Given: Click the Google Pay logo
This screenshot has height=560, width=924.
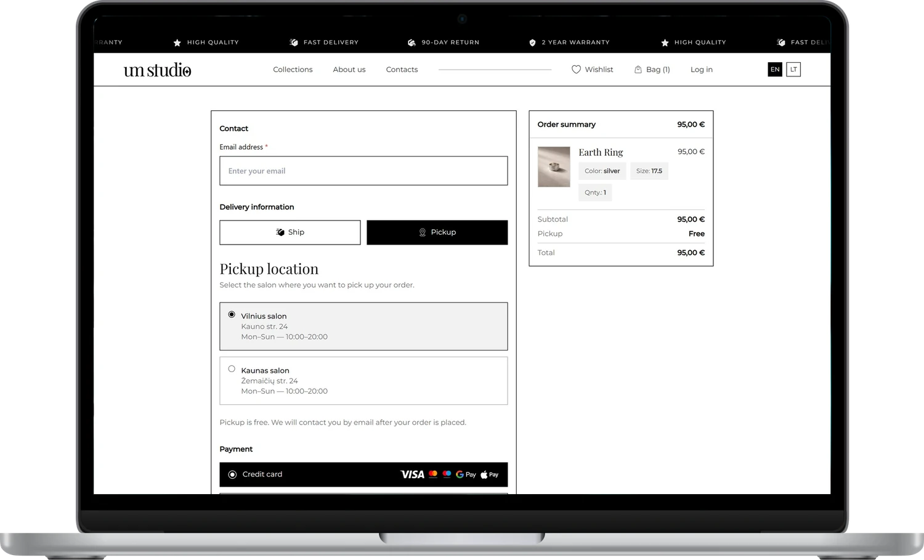Looking at the screenshot, I should point(466,474).
